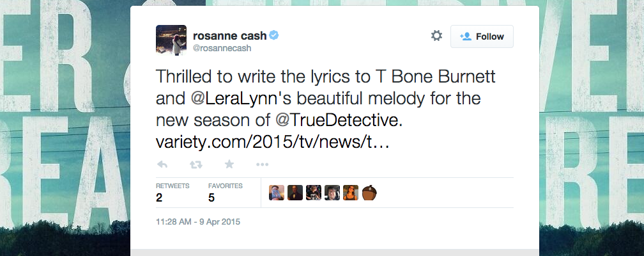View the 2 retweets list
This screenshot has width=644, height=256.
tap(172, 193)
